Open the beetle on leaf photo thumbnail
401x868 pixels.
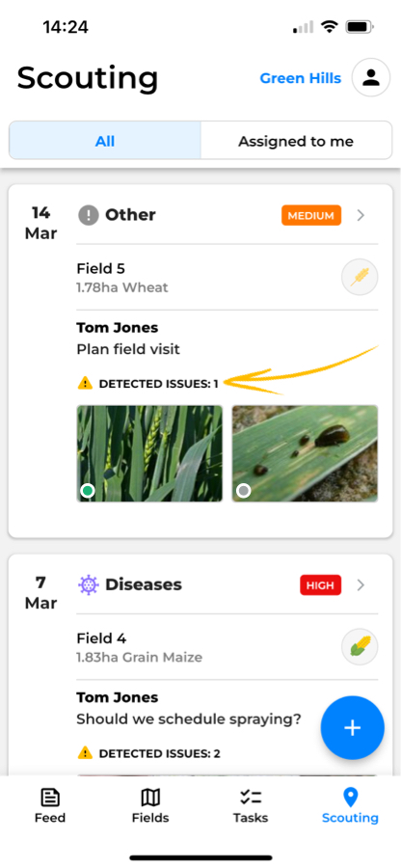click(x=305, y=453)
